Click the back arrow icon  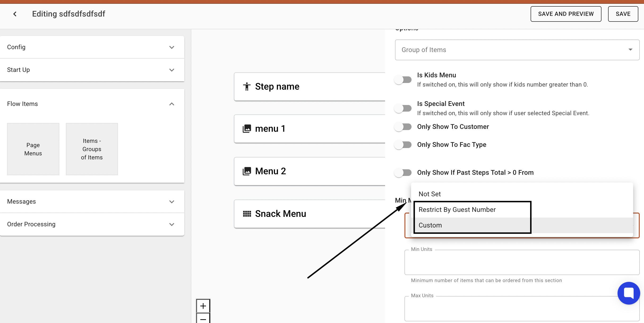[15, 14]
